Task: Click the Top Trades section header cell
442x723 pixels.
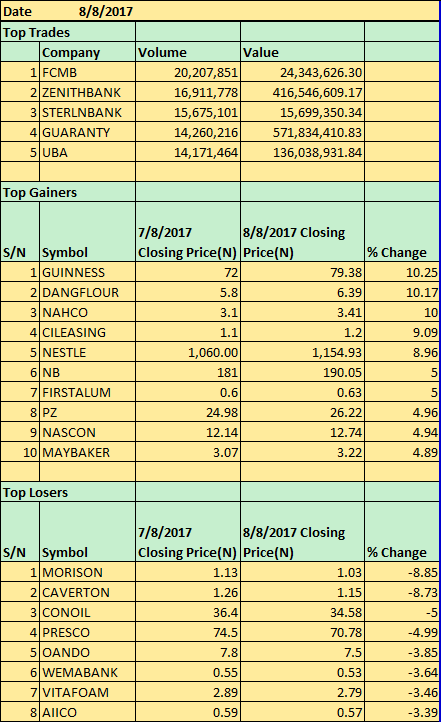Action: point(68,32)
